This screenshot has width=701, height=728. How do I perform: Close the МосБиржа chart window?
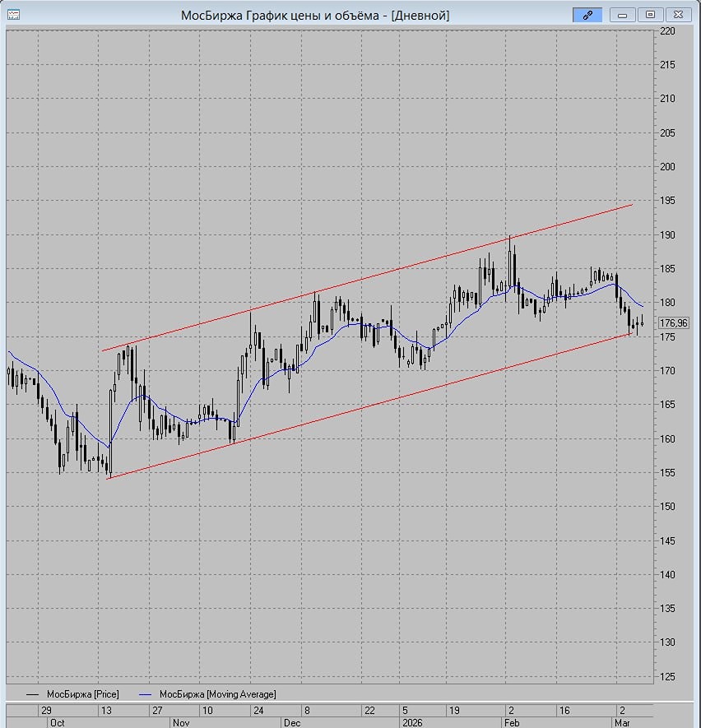pos(678,15)
